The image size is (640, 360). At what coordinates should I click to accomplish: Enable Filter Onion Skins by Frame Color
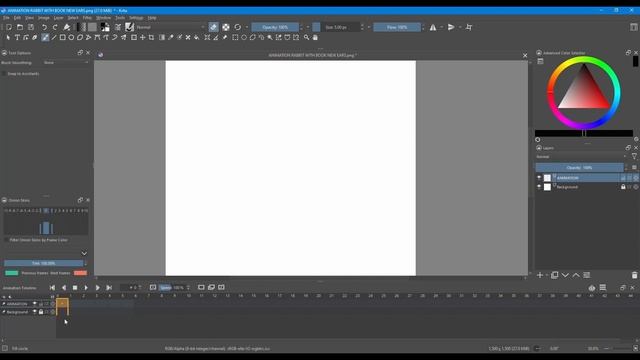click(7, 240)
